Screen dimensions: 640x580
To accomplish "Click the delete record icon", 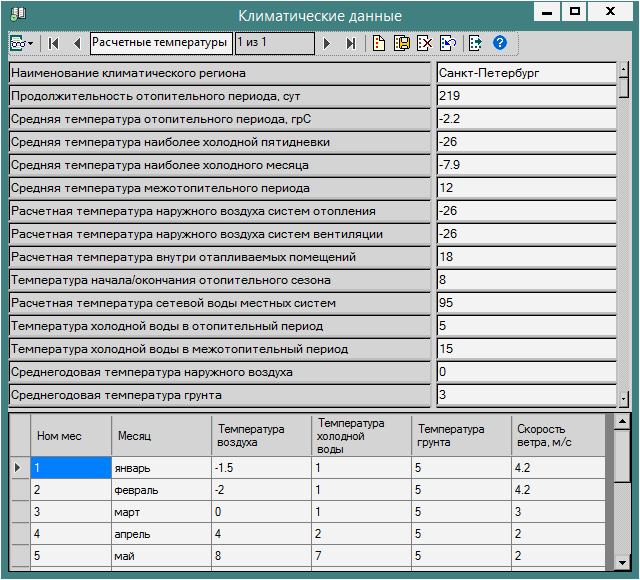I will tap(425, 44).
